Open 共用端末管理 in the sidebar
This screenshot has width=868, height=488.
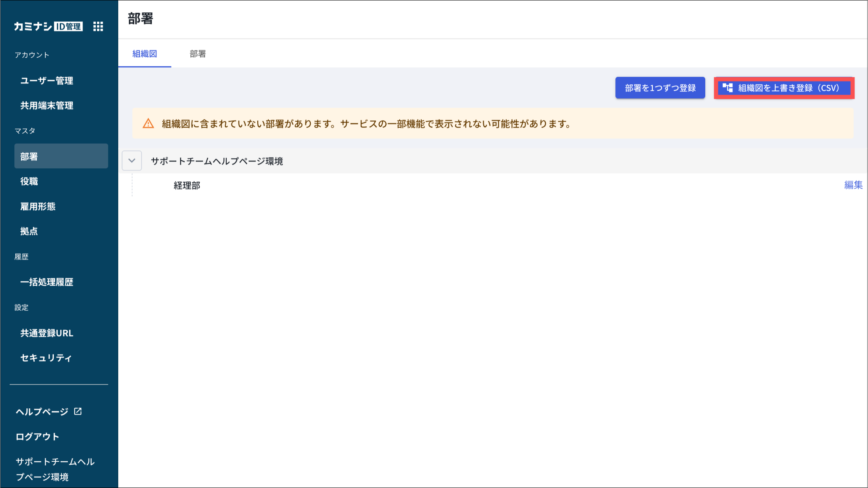point(47,106)
